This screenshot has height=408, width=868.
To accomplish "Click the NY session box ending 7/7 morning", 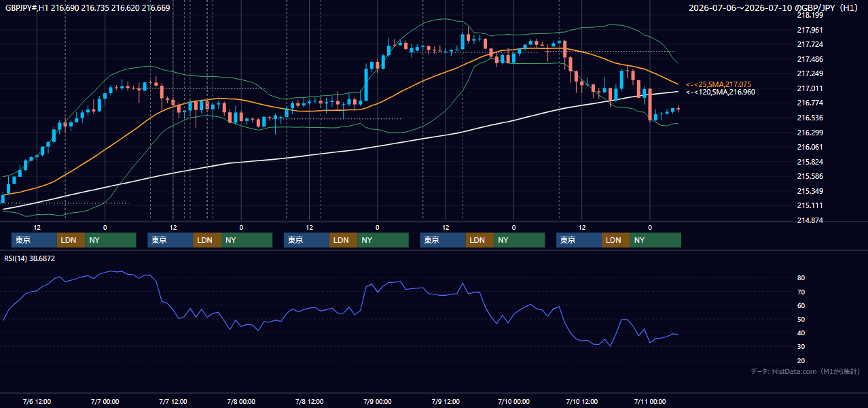I will 111,240.
